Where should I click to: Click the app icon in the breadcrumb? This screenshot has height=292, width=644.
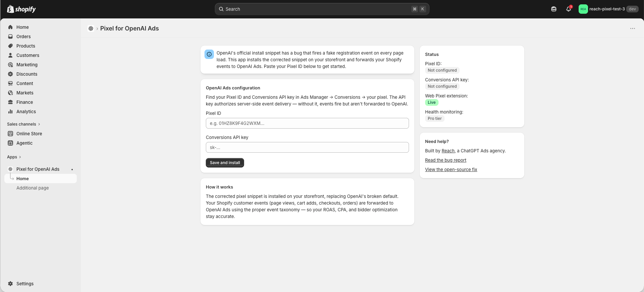click(91, 28)
